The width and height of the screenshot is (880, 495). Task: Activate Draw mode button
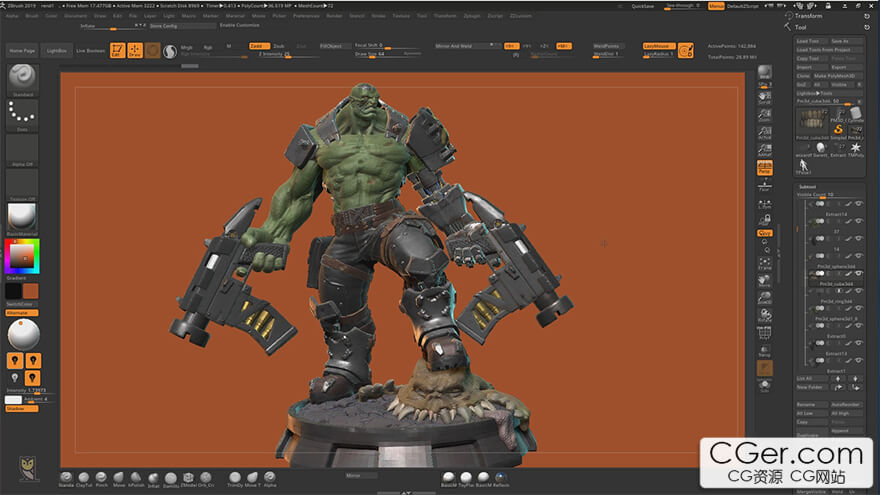pyautogui.click(x=135, y=51)
